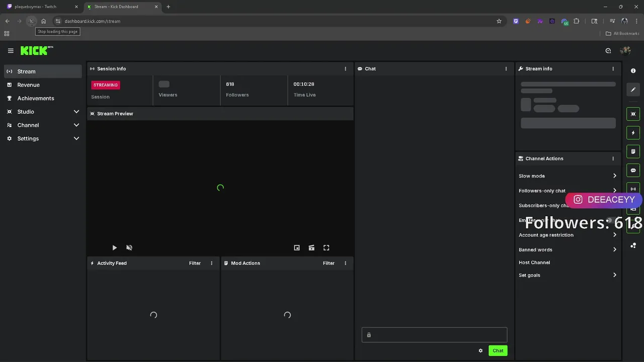Unmute the stream preview audio

(129, 248)
